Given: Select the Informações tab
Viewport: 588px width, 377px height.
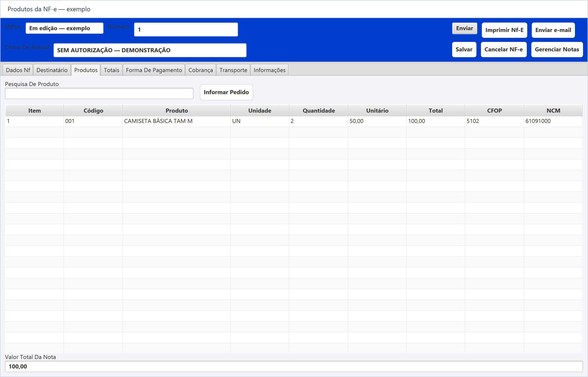Looking at the screenshot, I should [x=269, y=70].
